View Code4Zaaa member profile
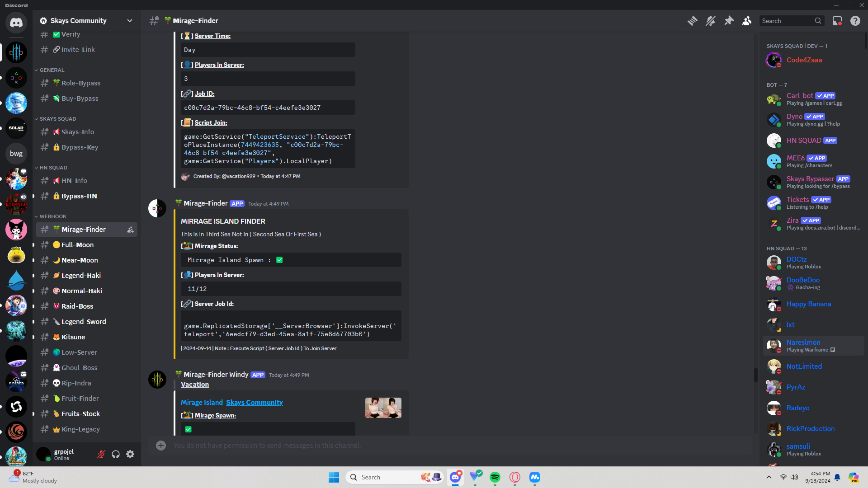This screenshot has width=868, height=488. coord(814,60)
